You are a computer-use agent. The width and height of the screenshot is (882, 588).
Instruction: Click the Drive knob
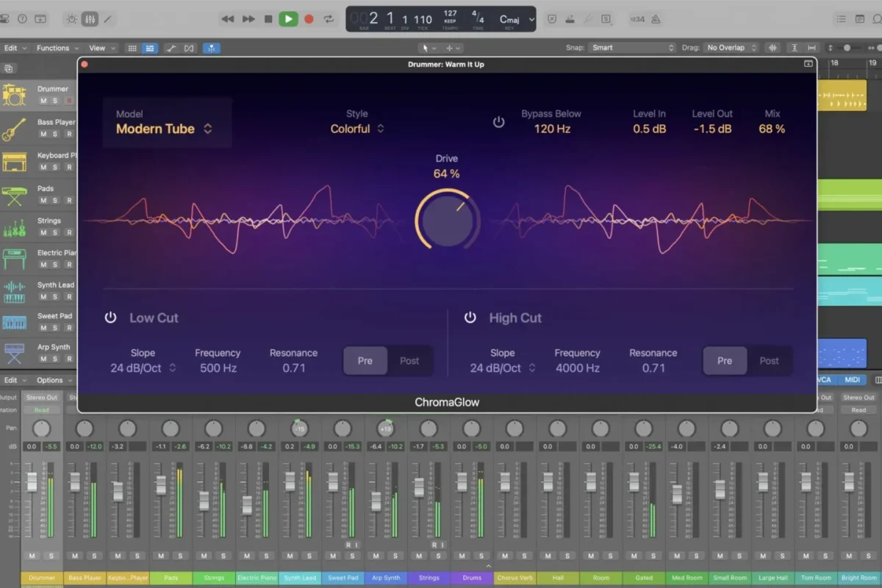click(x=447, y=219)
